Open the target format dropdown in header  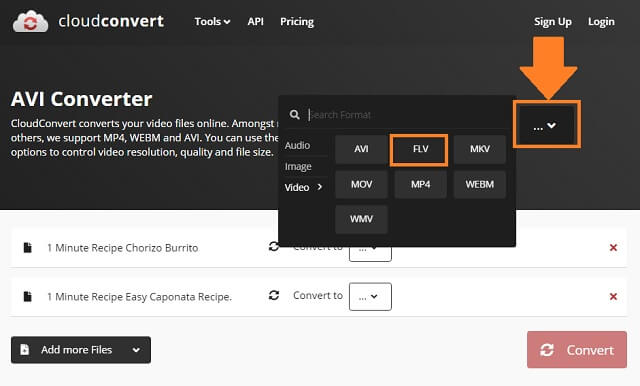(546, 125)
